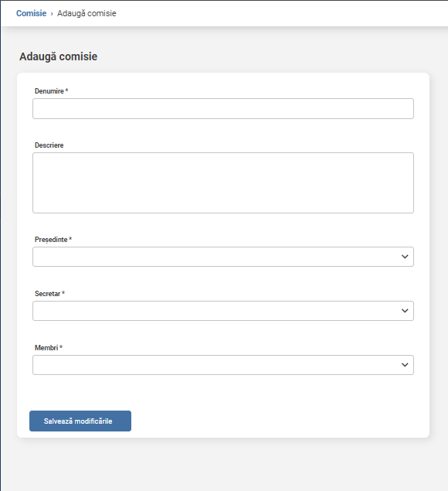Click the chevron arrow in Secretar field
Screen dimensions: 448x491
(405, 311)
